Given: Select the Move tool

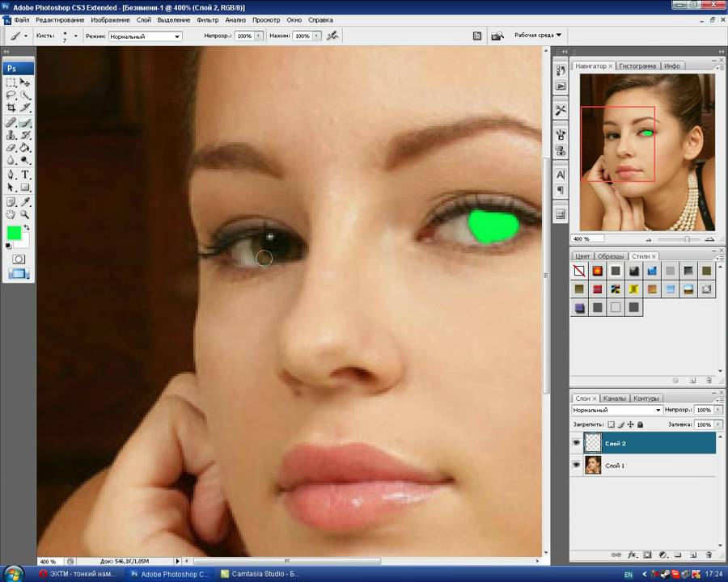Looking at the screenshot, I should pos(25,82).
